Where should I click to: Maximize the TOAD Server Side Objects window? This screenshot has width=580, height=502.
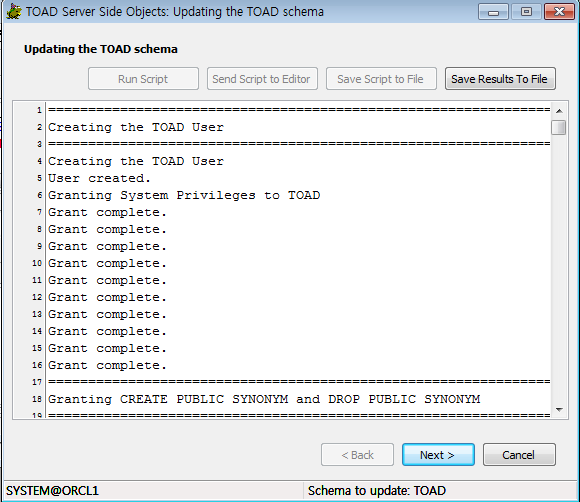[526, 12]
